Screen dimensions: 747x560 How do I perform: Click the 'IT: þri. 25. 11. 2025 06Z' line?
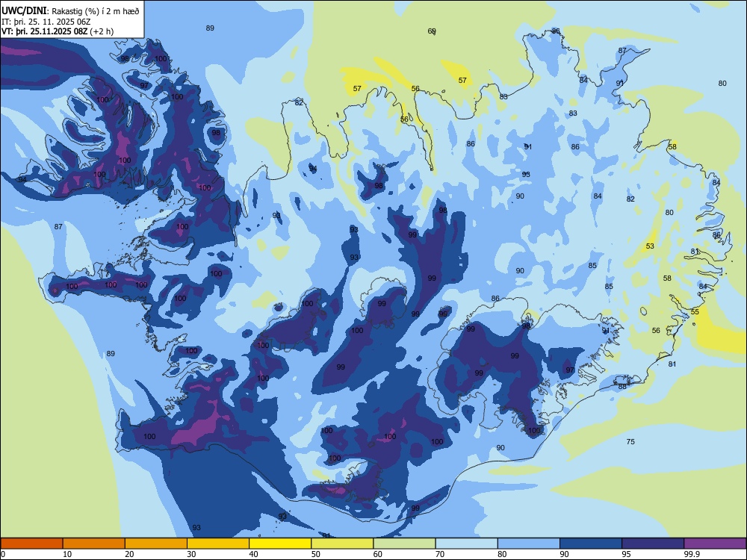click(46, 22)
